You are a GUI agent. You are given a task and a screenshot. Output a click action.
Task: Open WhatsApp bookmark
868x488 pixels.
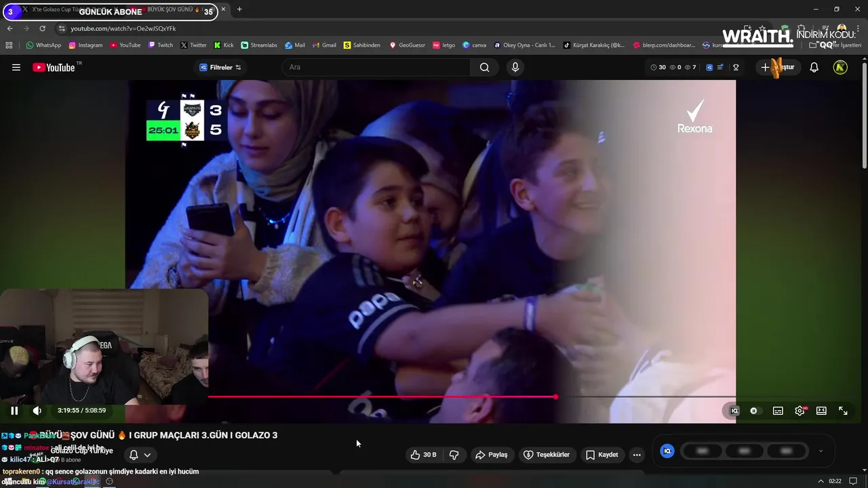click(x=43, y=45)
